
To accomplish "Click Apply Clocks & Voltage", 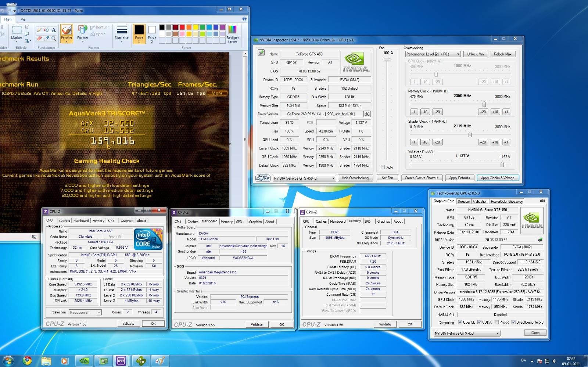I will [498, 178].
